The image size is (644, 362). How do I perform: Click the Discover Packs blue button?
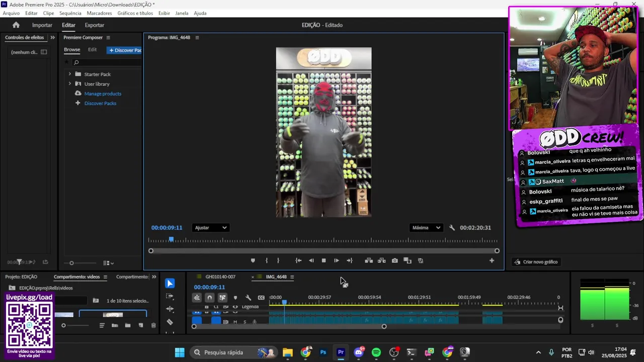124,50
